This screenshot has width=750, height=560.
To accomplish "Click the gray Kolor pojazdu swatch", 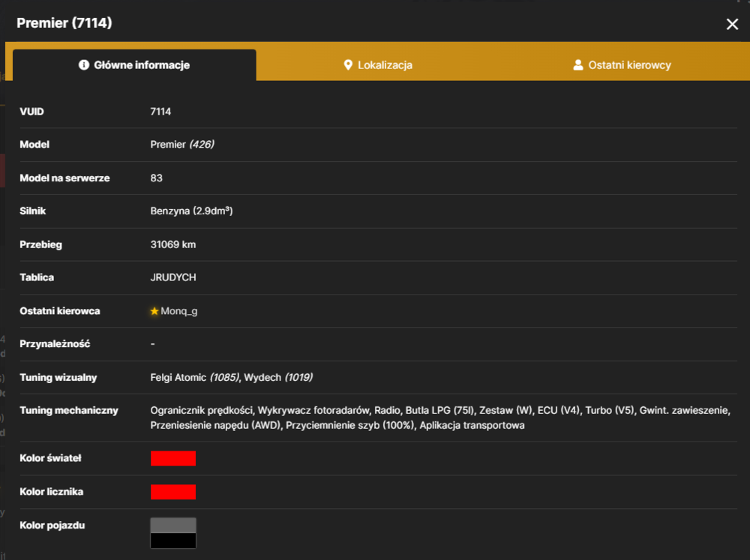I will [x=173, y=525].
